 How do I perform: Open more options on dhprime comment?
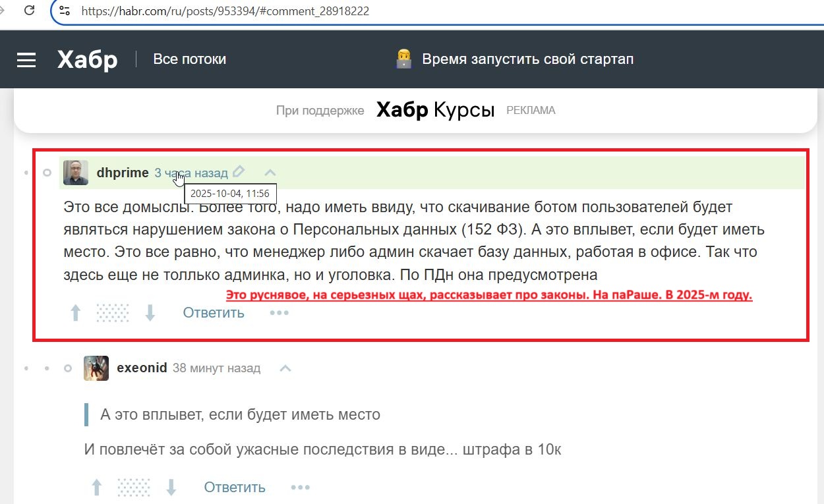click(280, 312)
